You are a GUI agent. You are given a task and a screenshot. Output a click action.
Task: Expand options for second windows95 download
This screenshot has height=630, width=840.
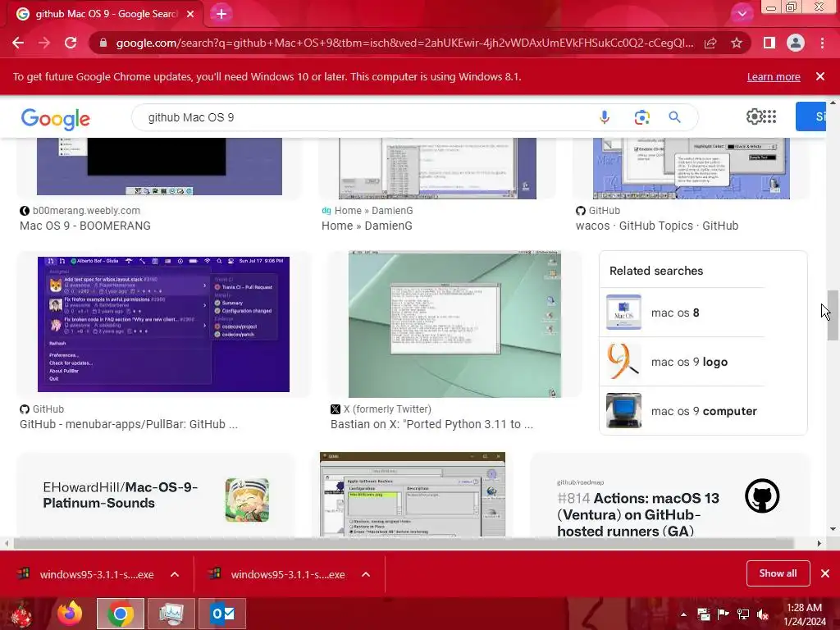[366, 574]
